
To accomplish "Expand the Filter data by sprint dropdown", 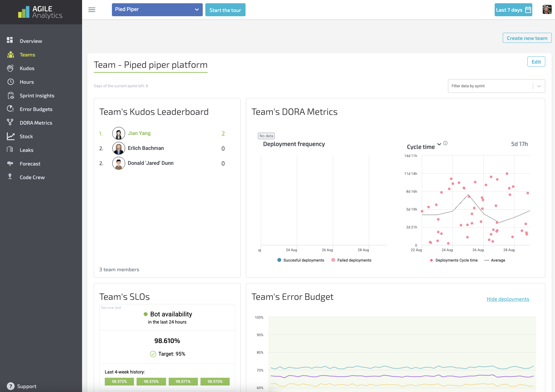I will pos(539,86).
